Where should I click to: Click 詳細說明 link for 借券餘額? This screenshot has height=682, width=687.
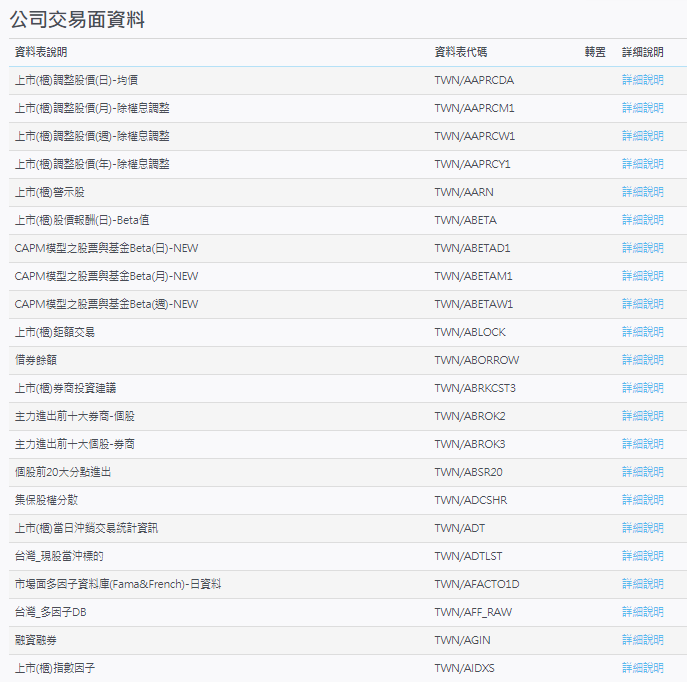pos(642,360)
